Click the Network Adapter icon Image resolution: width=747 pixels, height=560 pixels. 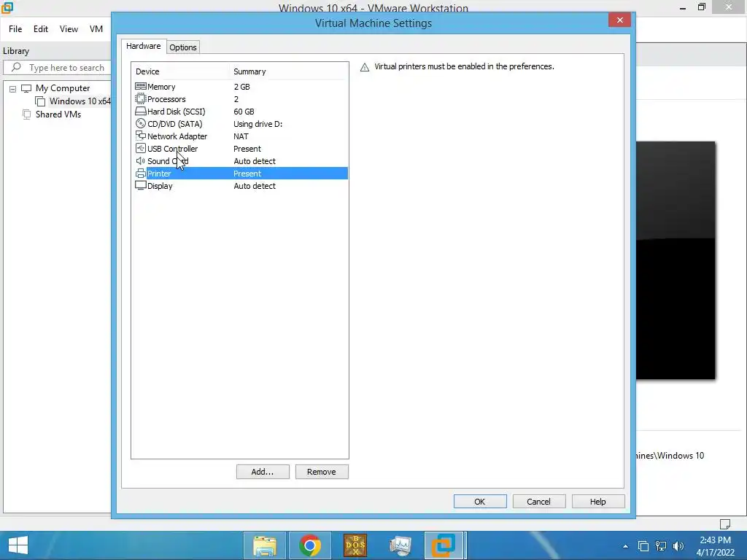click(x=141, y=136)
